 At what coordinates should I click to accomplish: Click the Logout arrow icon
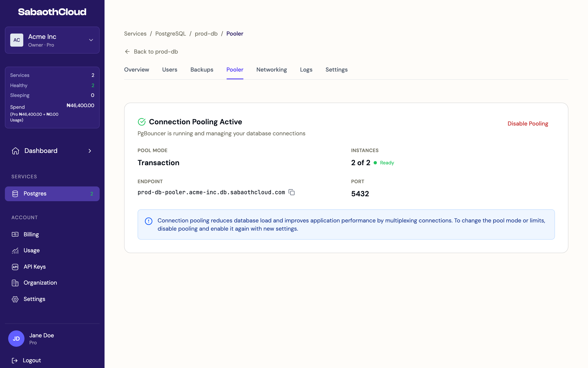point(14,360)
